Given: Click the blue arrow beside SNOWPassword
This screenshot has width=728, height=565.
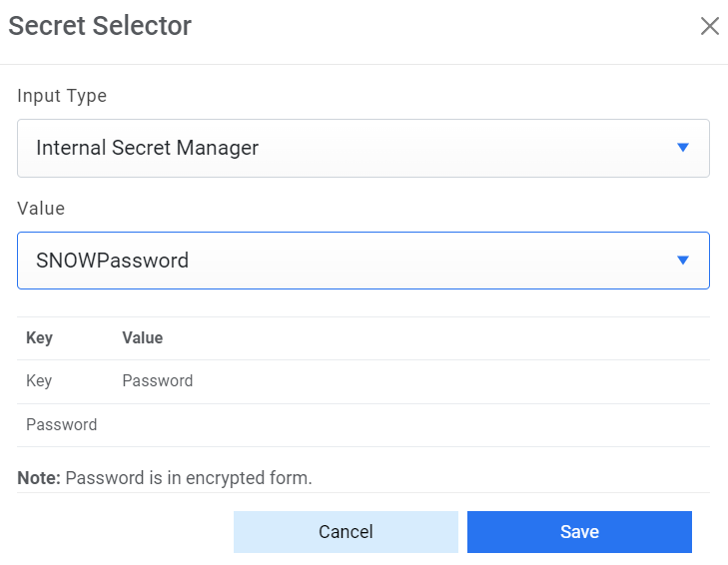Looking at the screenshot, I should click(x=683, y=261).
